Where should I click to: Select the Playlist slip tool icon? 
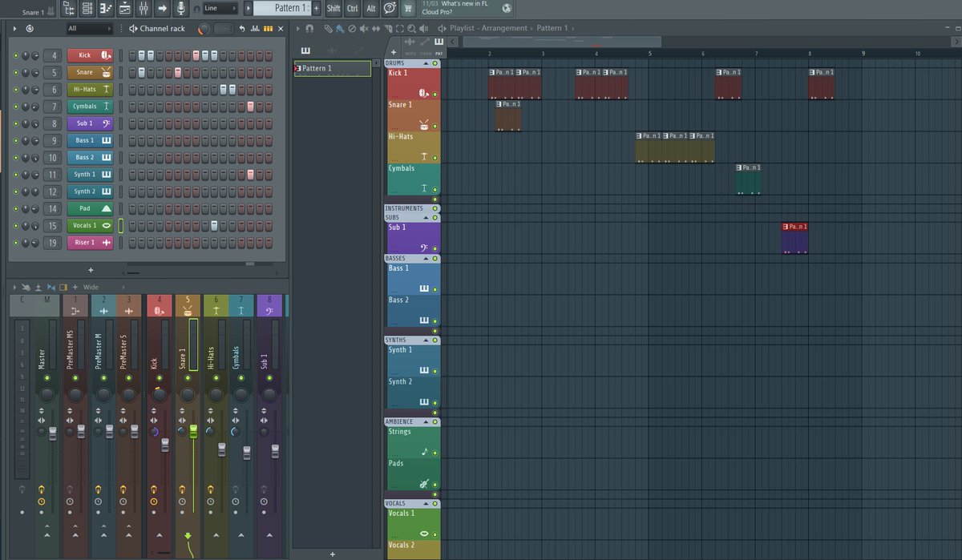[x=376, y=29]
